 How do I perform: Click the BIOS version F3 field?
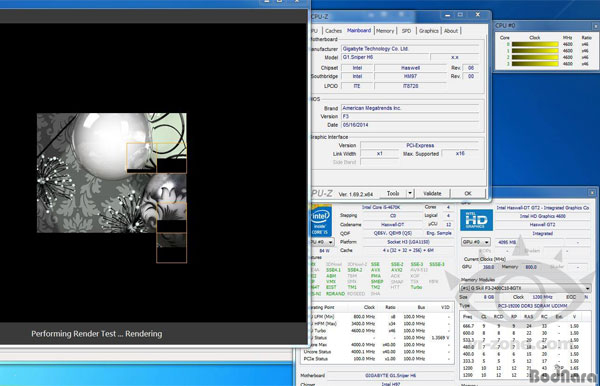pyautogui.click(x=409, y=117)
